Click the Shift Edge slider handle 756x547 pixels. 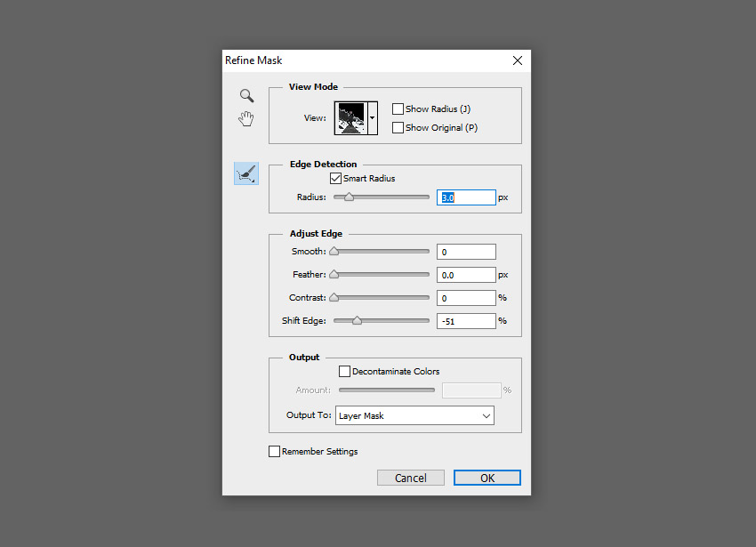coord(357,321)
